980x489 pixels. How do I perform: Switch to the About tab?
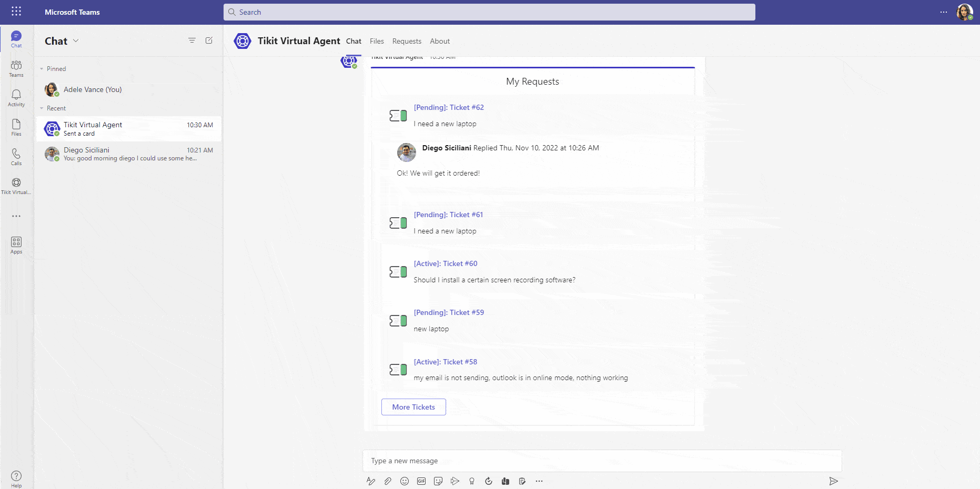coord(440,41)
